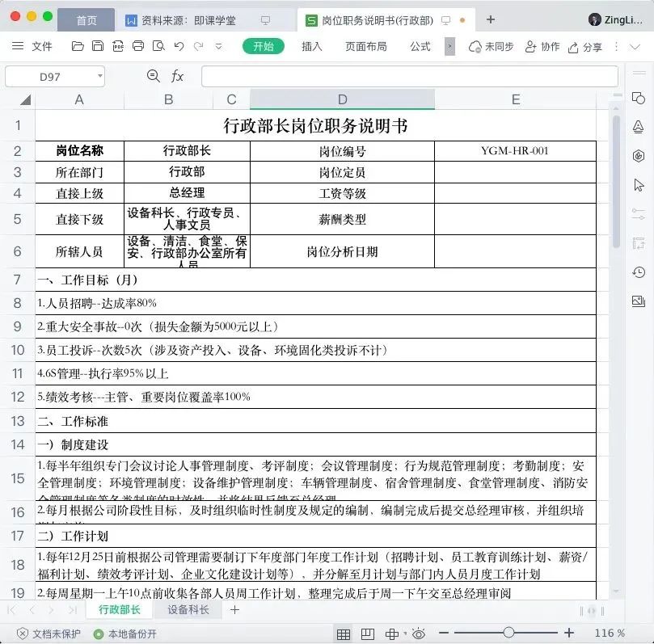Collapse the ribbon with the chevron

[635, 47]
